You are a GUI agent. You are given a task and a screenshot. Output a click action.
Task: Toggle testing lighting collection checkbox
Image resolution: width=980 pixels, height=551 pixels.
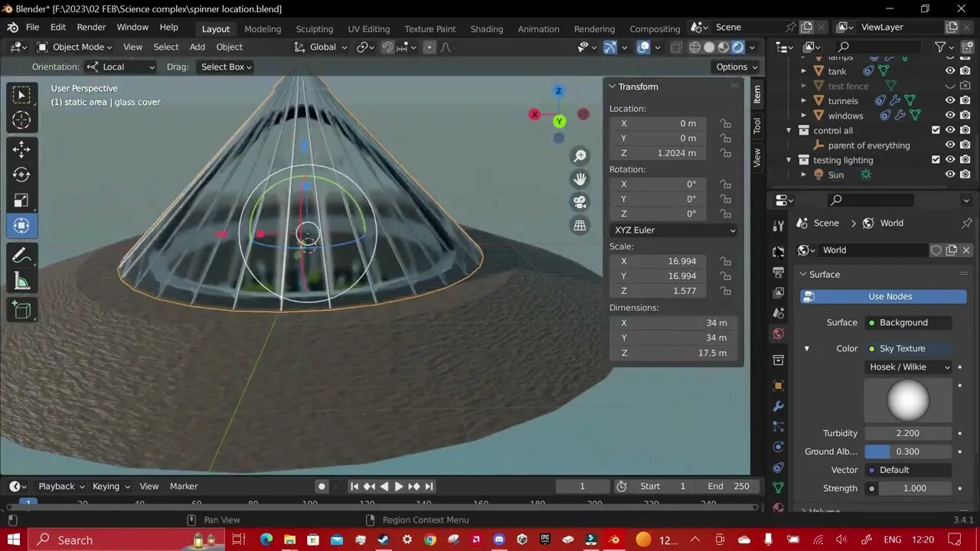pyautogui.click(x=936, y=160)
